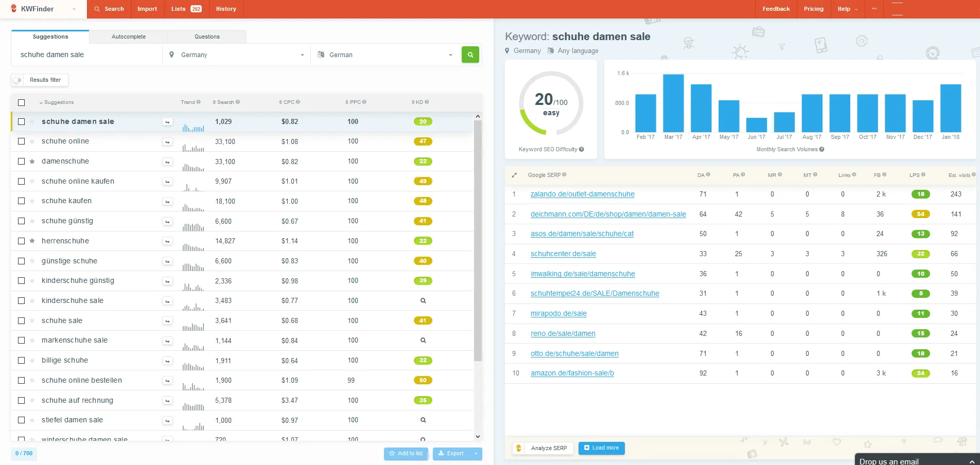Open the hamburger menu in top bar
Screen dimensions: 980x465
point(897,9)
